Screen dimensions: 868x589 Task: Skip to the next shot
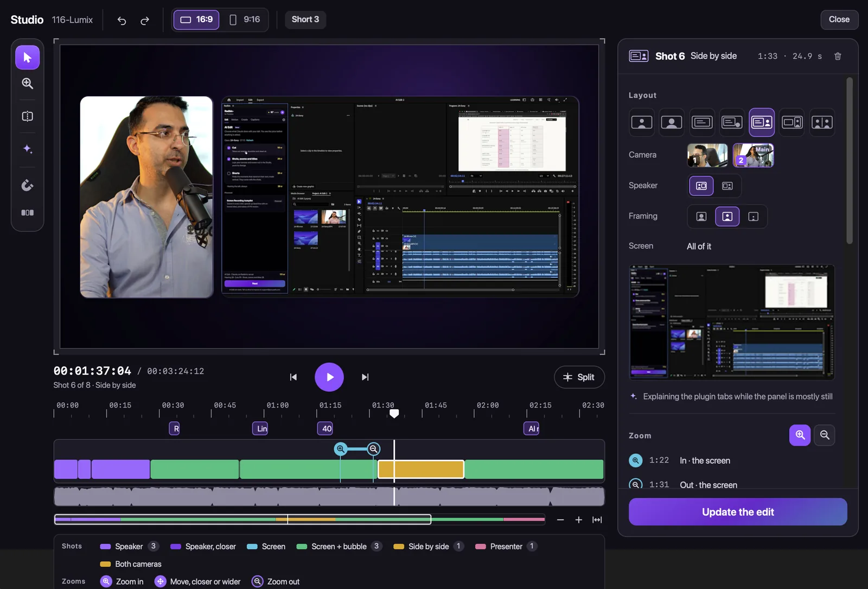coord(365,377)
